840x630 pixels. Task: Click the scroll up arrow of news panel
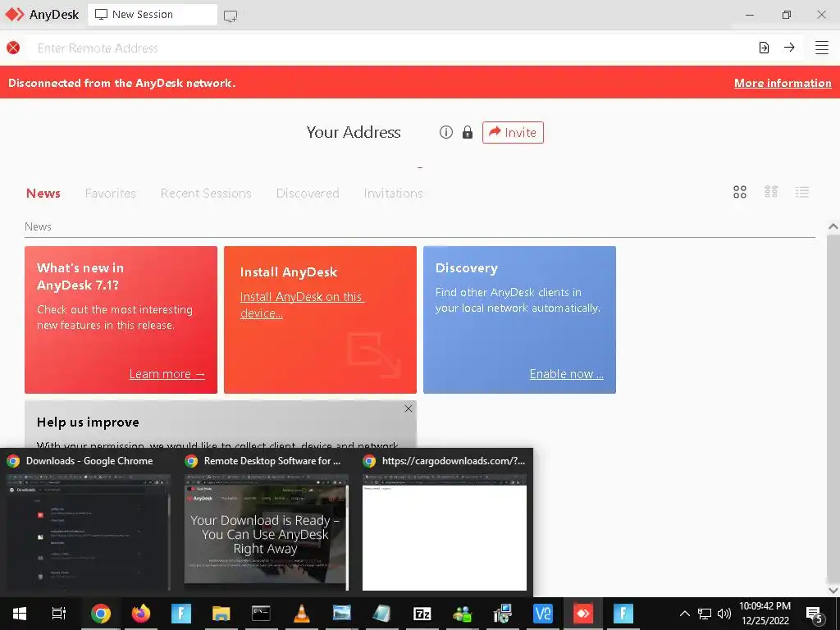833,226
